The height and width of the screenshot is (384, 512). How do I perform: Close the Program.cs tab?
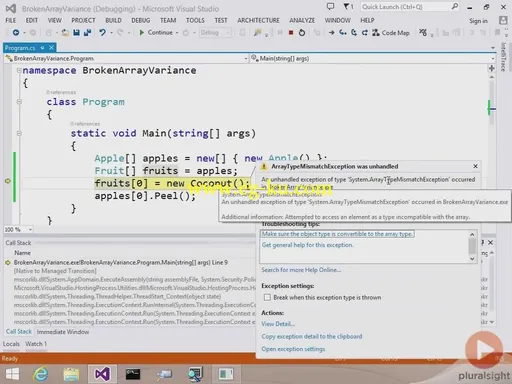[x=51, y=48]
